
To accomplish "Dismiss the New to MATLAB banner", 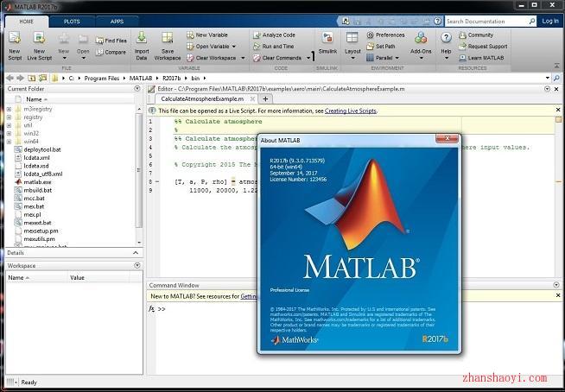I will tap(558, 295).
